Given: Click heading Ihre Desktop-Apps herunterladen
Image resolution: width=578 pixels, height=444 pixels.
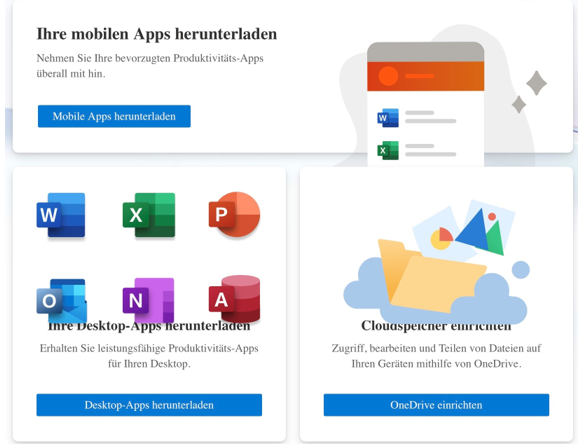Looking at the screenshot, I should pos(149,326).
